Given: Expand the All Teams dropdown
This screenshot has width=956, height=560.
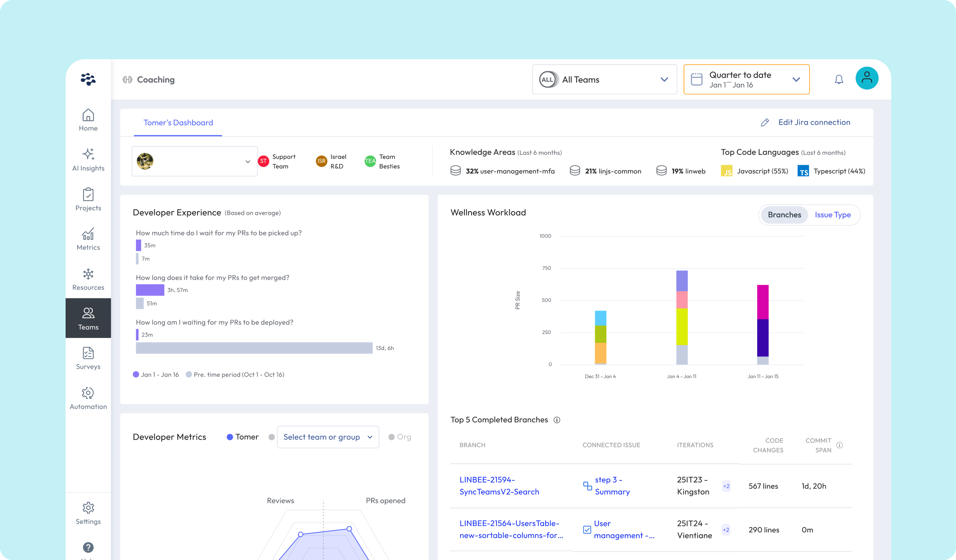Looking at the screenshot, I should (x=604, y=79).
